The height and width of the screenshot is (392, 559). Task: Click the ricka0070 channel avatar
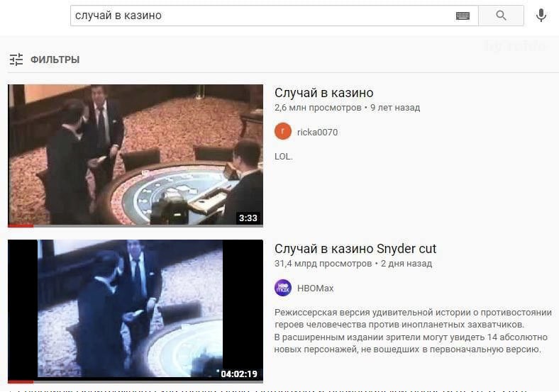[x=283, y=132]
